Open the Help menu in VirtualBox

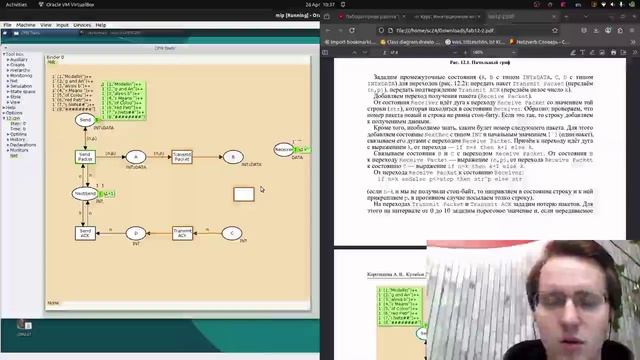click(x=101, y=25)
